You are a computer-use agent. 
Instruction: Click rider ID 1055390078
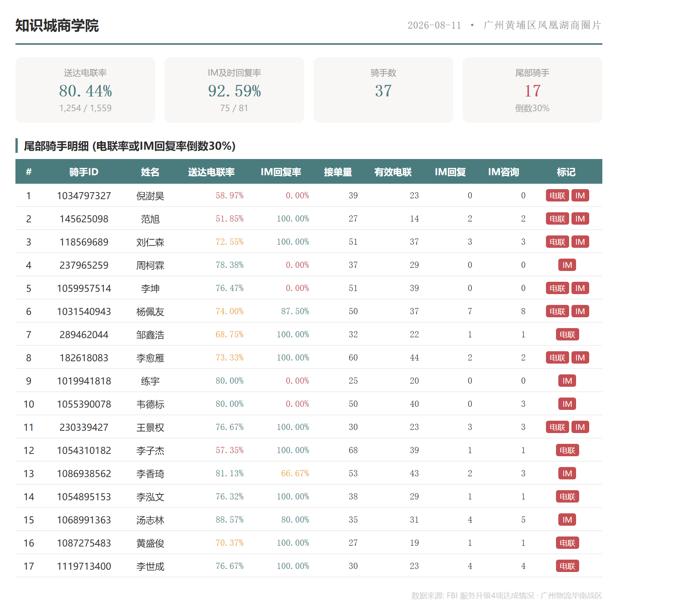point(84,404)
